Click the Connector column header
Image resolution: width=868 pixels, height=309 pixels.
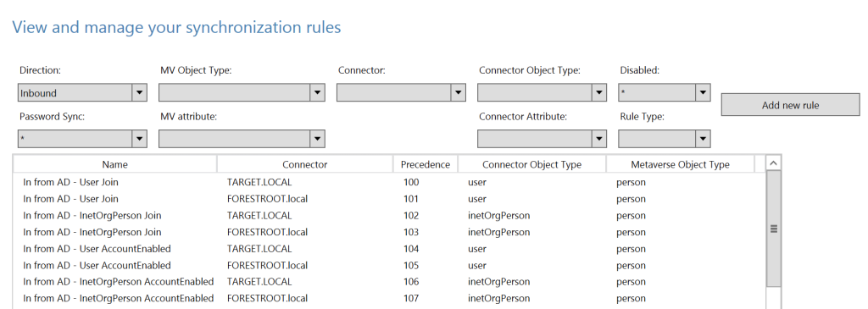coord(305,164)
